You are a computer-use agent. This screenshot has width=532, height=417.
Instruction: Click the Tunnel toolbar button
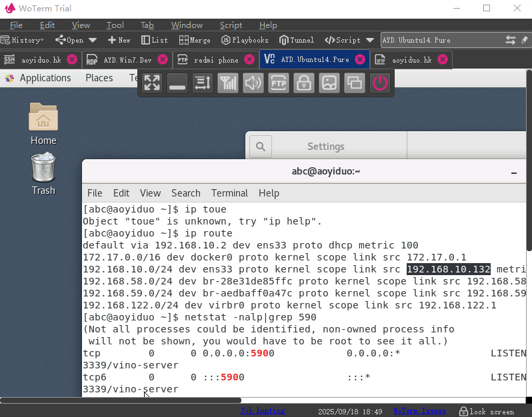click(297, 40)
